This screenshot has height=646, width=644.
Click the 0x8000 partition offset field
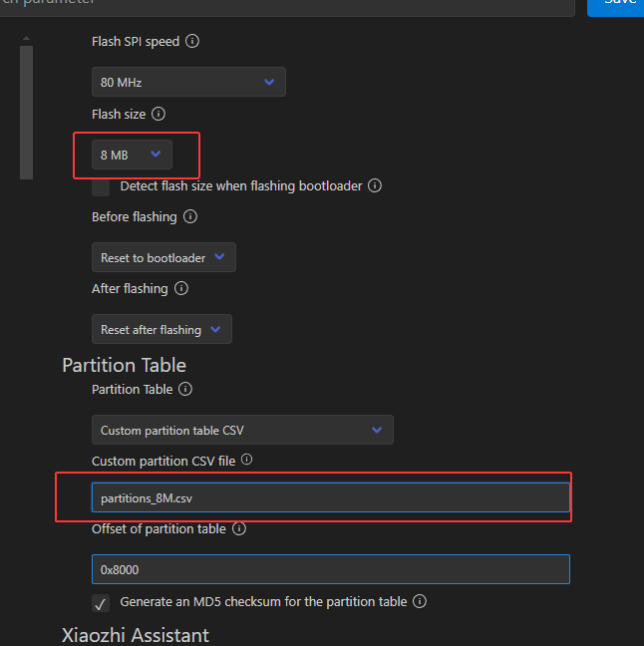330,569
